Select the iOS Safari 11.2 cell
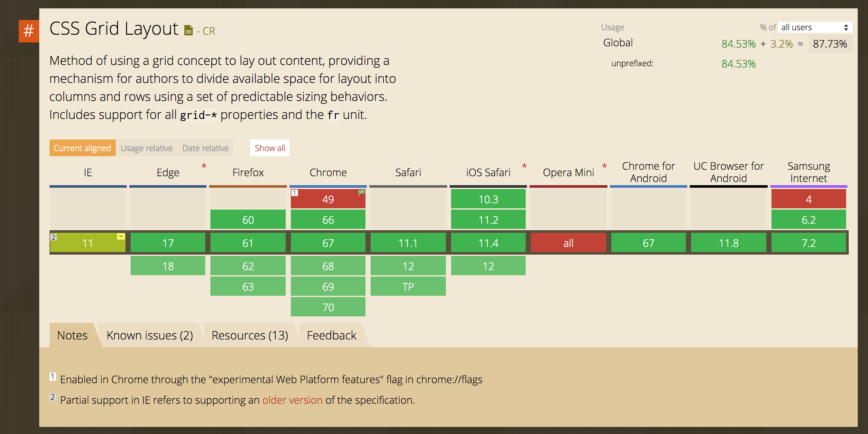Screen dimensions: 868x434 (x=488, y=220)
